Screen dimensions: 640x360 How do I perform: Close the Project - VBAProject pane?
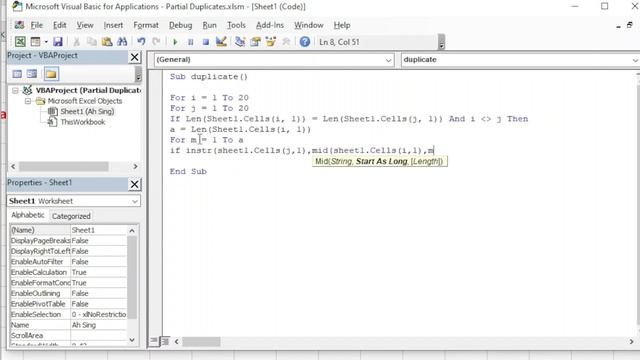tap(134, 57)
